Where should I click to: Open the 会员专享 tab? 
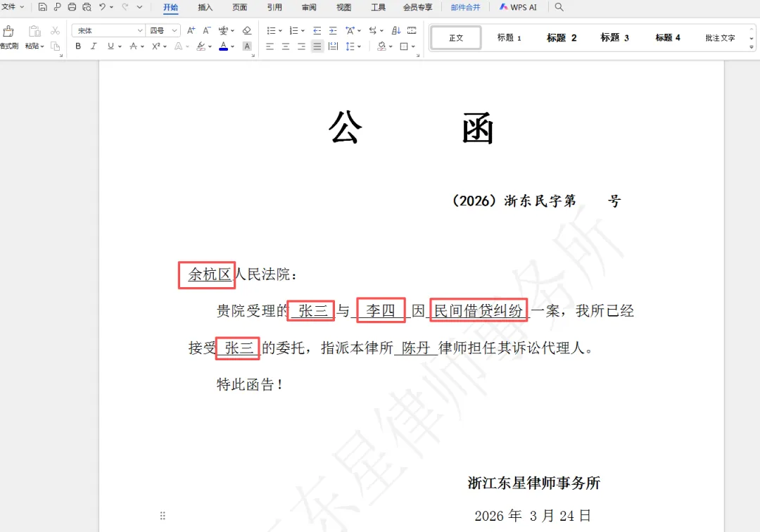point(417,7)
